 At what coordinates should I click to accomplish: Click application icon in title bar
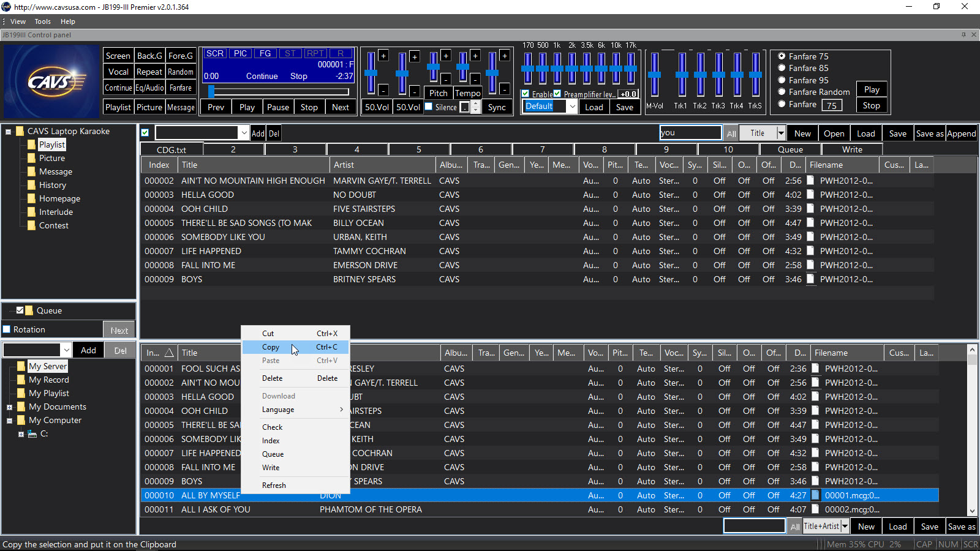point(6,7)
